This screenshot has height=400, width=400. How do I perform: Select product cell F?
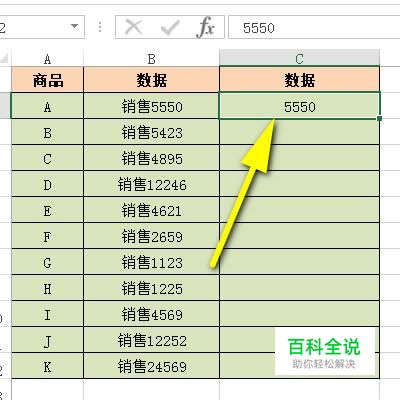tap(47, 236)
